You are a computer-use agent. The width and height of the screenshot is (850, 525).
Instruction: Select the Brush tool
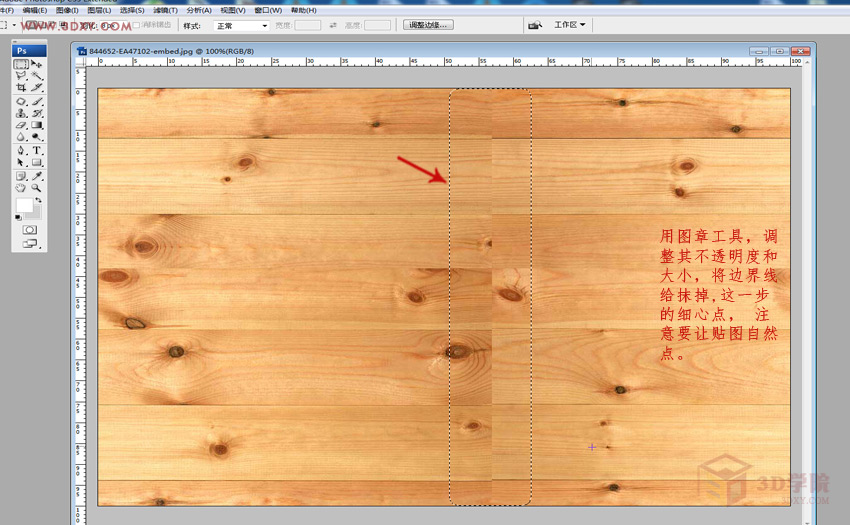click(x=37, y=101)
